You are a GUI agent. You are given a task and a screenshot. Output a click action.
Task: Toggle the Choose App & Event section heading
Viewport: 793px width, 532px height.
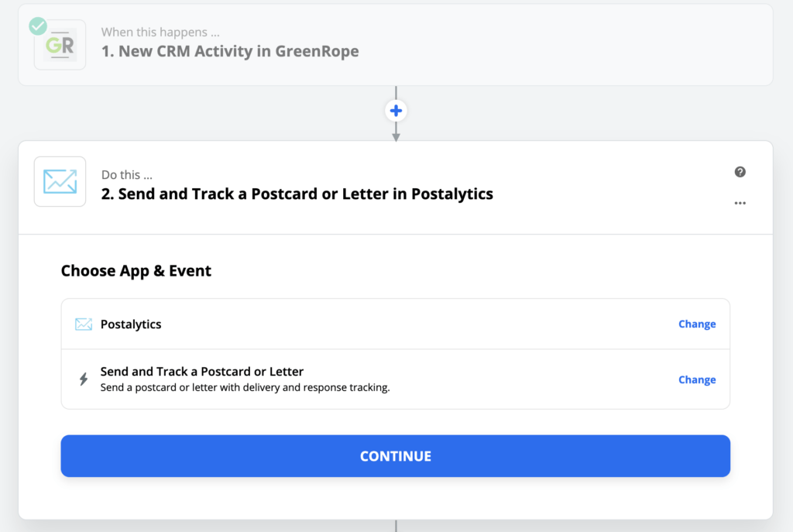[136, 271]
